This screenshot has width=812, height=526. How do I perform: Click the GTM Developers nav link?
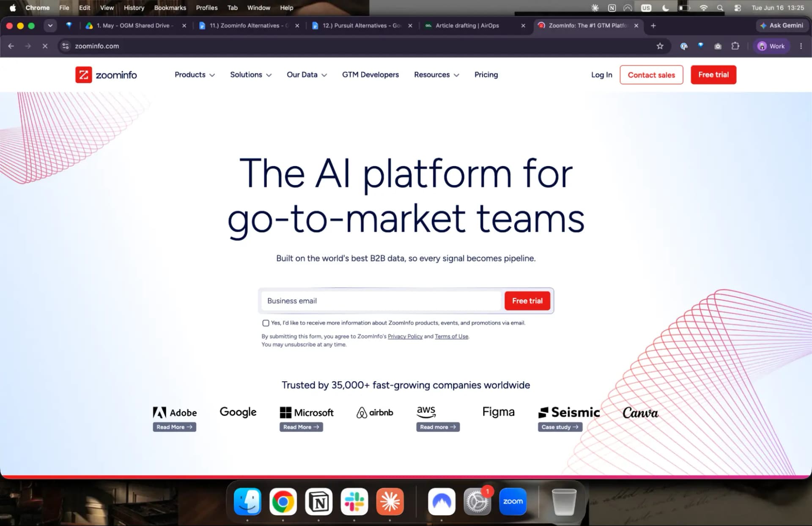coord(370,75)
